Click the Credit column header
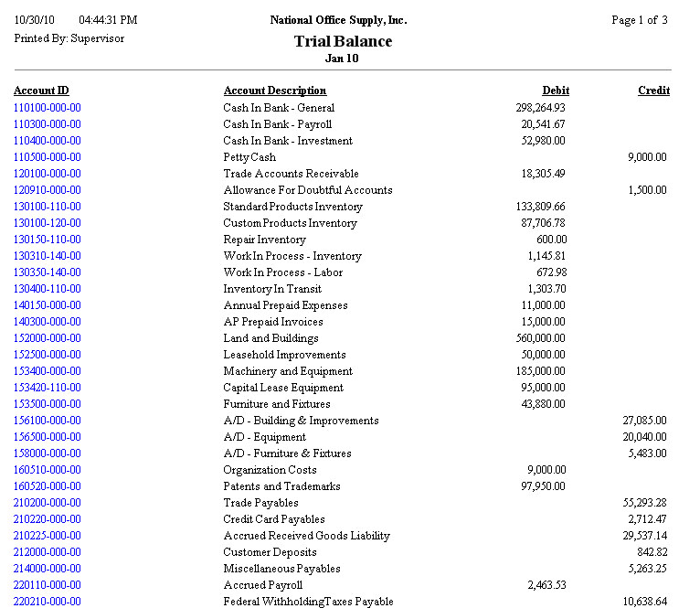 coord(653,91)
